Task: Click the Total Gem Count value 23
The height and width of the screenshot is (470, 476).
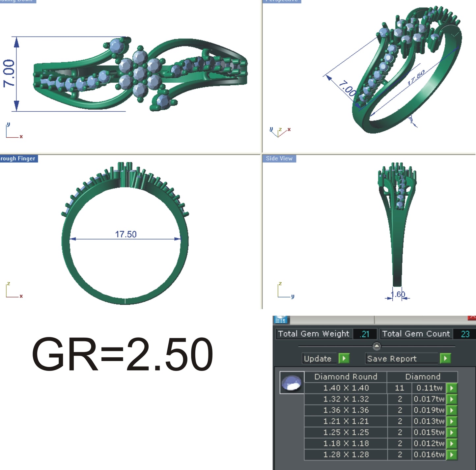Action: (465, 334)
